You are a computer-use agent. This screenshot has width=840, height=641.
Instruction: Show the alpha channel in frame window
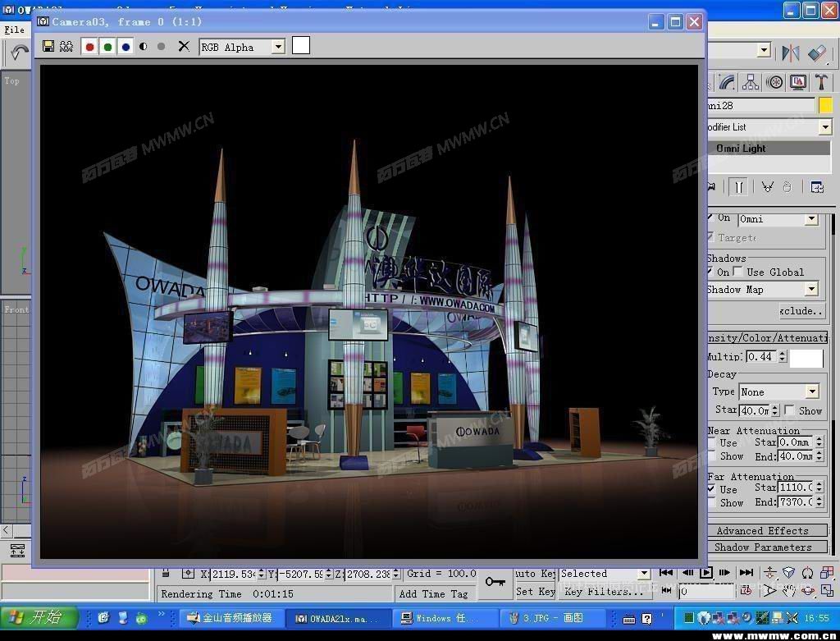(x=143, y=47)
